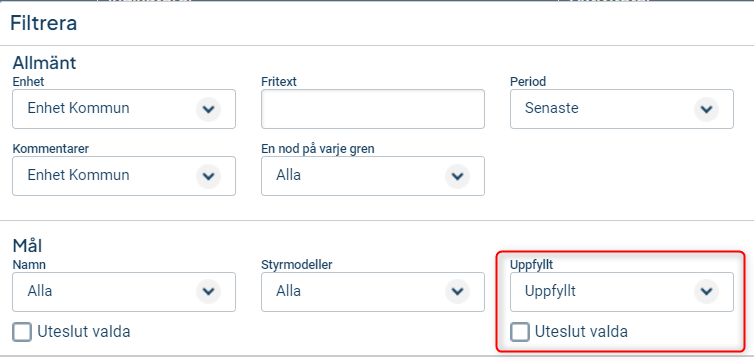This screenshot has width=754, height=361.
Task: Open the Namn dropdown set to 'Alla'
Action: tap(124, 292)
